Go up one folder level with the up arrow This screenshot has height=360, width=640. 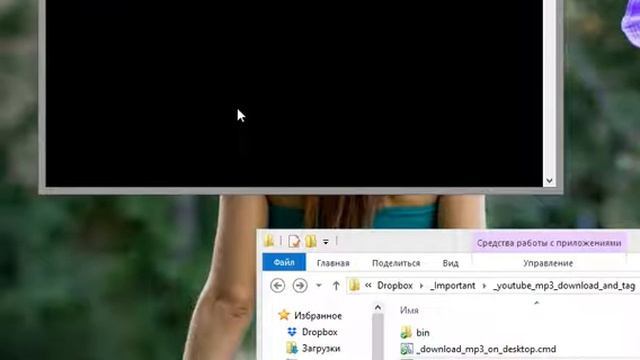[336, 285]
